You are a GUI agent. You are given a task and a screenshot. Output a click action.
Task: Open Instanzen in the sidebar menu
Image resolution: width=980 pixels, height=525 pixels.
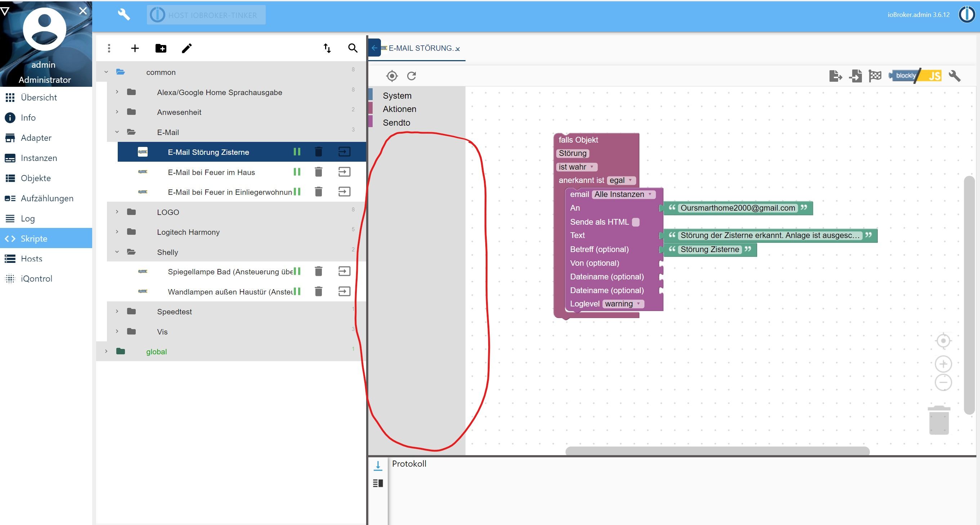click(x=39, y=158)
